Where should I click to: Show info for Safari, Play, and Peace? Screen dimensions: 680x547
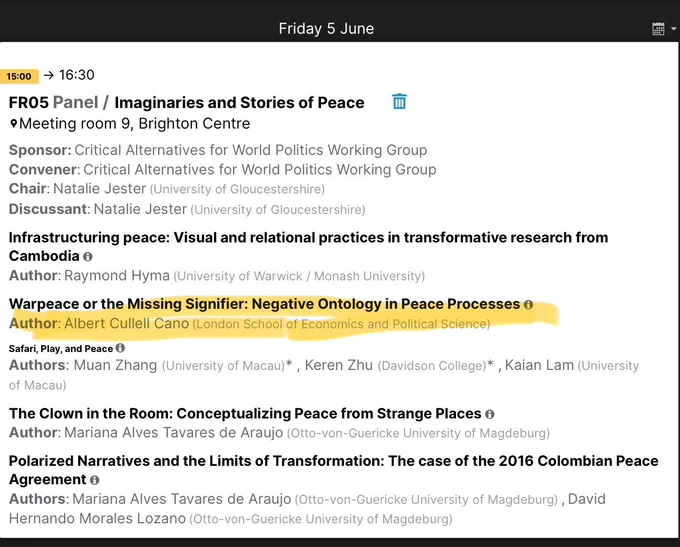tap(120, 348)
